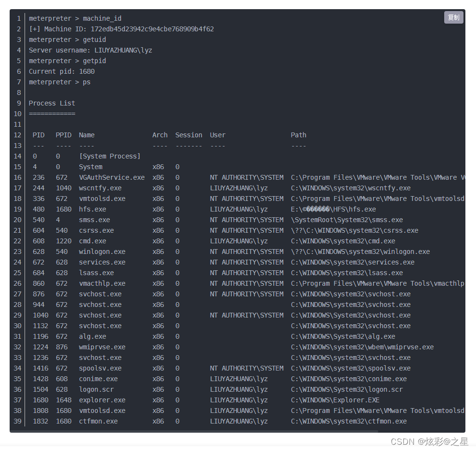Image resolution: width=476 pixels, height=451 pixels.
Task: Click vmtoolsd.exe name in PID 1808 row
Action: [102, 411]
